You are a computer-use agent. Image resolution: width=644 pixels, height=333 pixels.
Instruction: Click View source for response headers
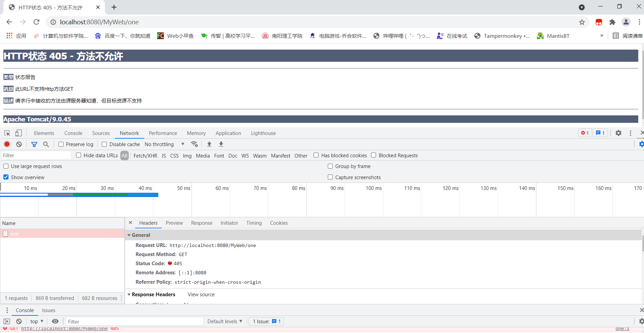coord(201,295)
